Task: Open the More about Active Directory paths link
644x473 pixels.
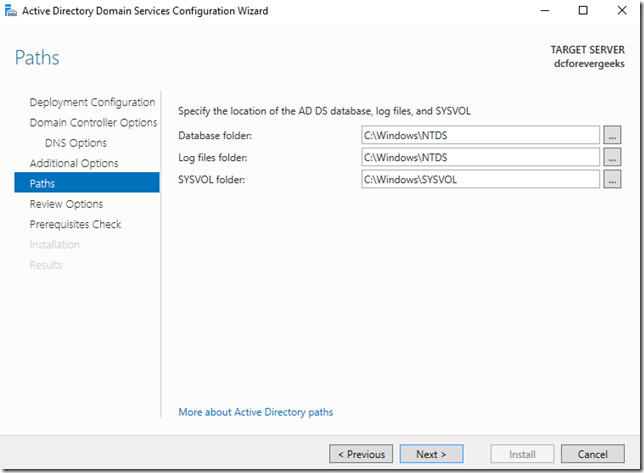Action: pos(255,412)
